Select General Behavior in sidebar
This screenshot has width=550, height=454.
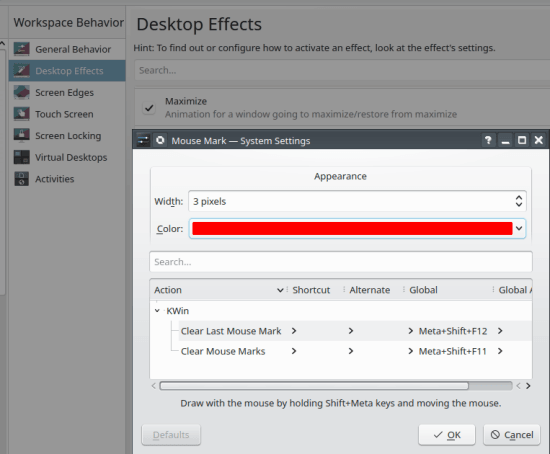pyautogui.click(x=67, y=49)
